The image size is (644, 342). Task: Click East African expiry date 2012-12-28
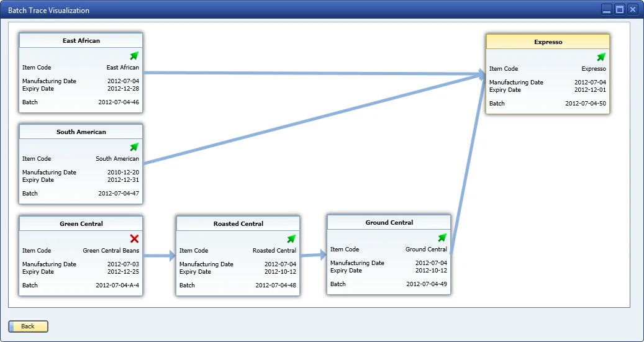click(123, 89)
